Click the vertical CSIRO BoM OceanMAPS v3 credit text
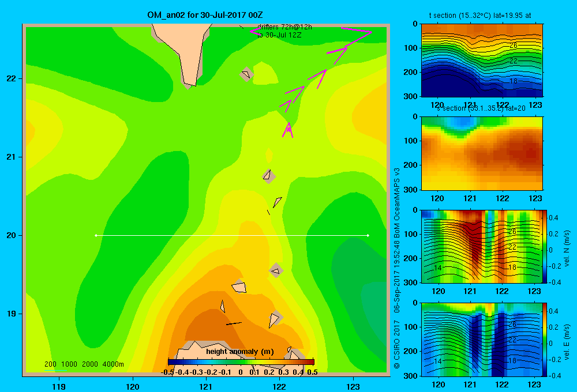The height and width of the screenshot is (392, 577). pyautogui.click(x=397, y=269)
